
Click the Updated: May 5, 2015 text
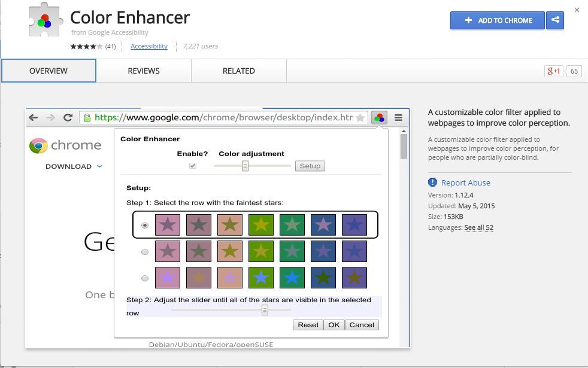[461, 206]
